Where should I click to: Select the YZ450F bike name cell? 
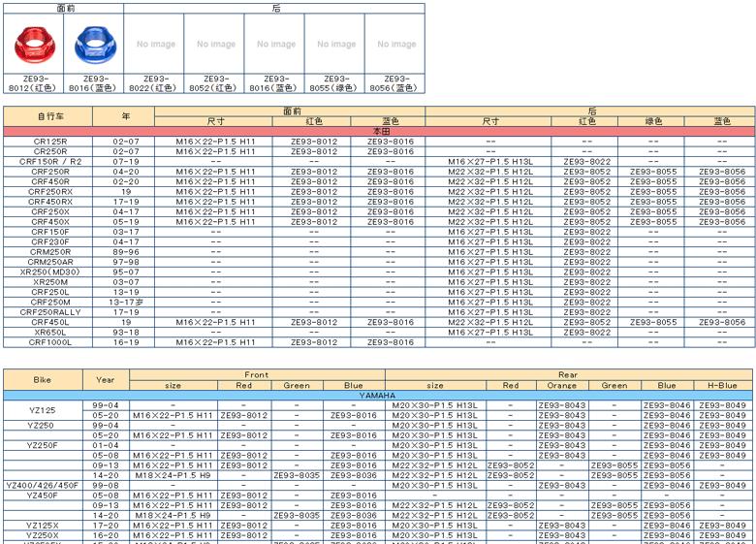click(x=43, y=496)
